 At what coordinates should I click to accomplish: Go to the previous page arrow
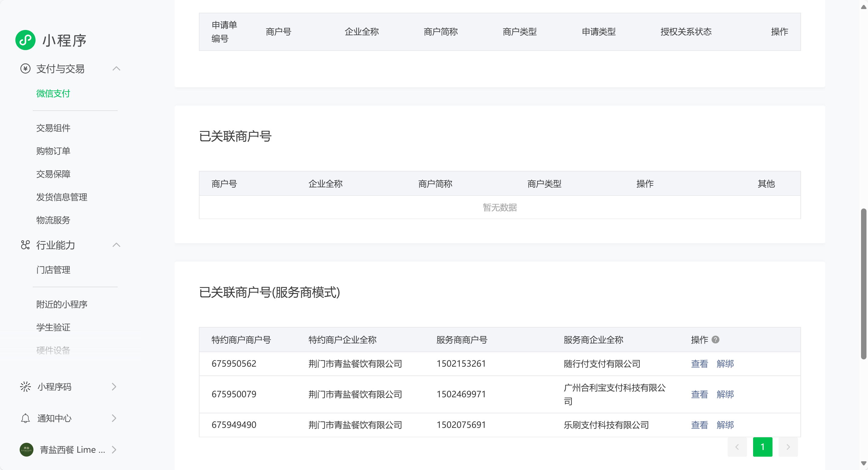[737, 447]
